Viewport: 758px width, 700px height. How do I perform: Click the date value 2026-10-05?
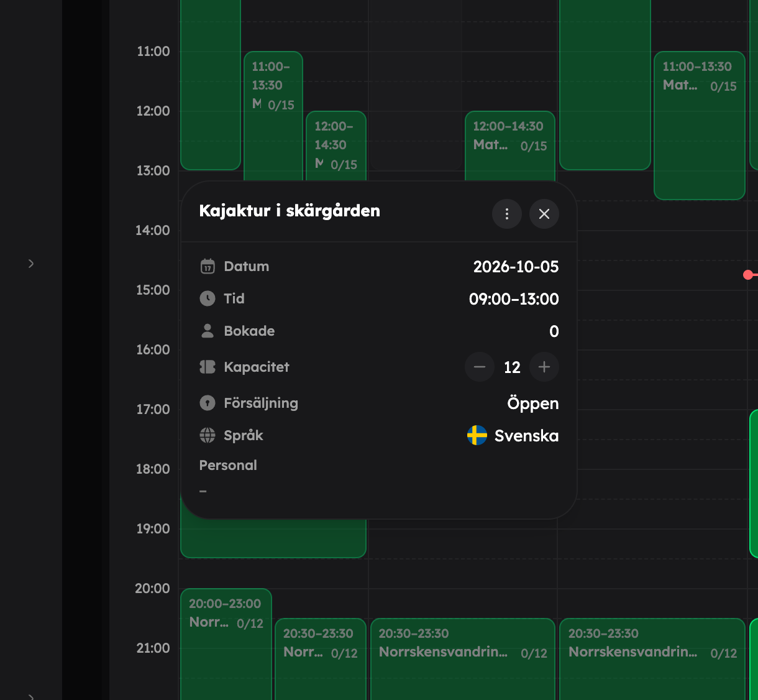coord(516,267)
